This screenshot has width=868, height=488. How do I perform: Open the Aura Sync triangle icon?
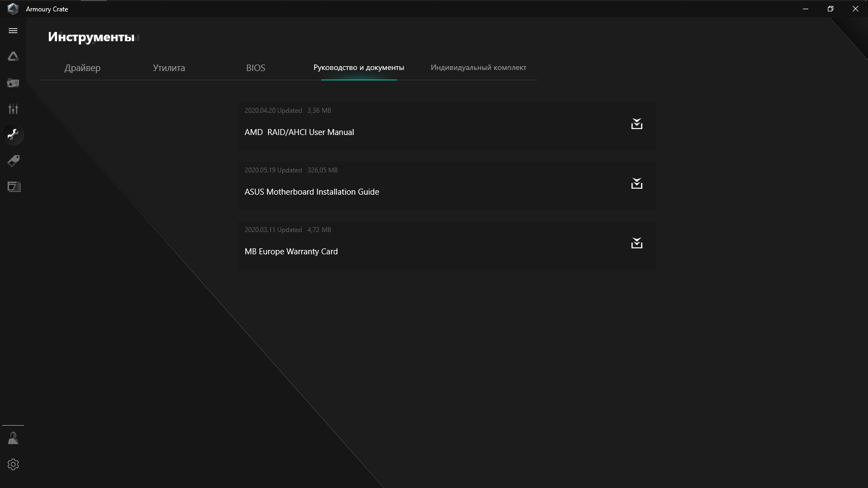(13, 56)
